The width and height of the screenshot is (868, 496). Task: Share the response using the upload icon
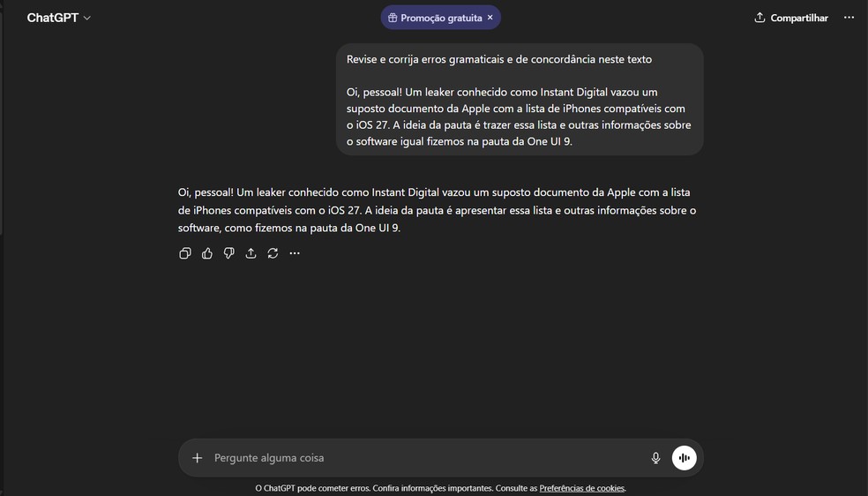(x=251, y=253)
